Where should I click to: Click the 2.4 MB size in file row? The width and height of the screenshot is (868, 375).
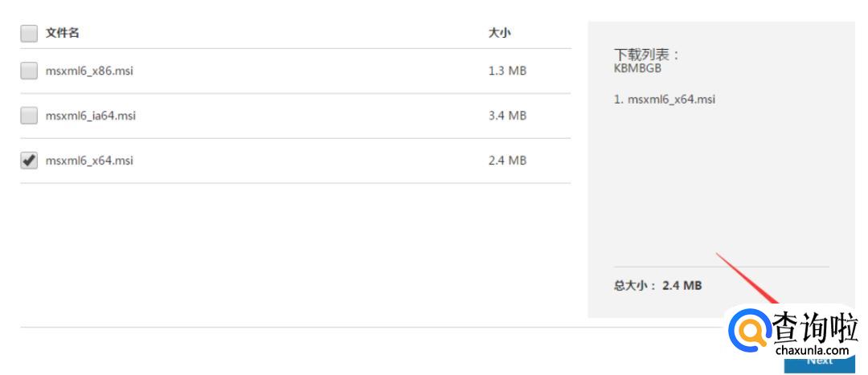click(x=507, y=161)
